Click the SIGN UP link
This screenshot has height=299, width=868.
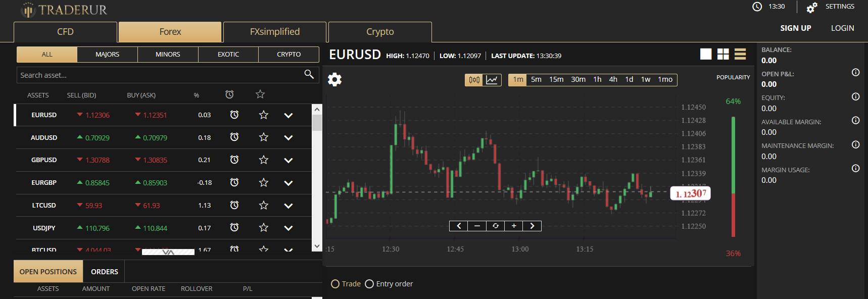pyautogui.click(x=795, y=28)
